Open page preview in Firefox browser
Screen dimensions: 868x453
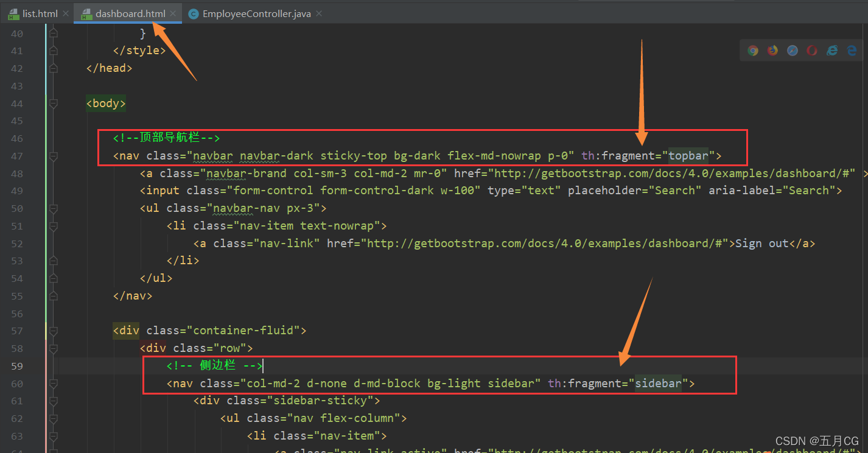point(773,51)
